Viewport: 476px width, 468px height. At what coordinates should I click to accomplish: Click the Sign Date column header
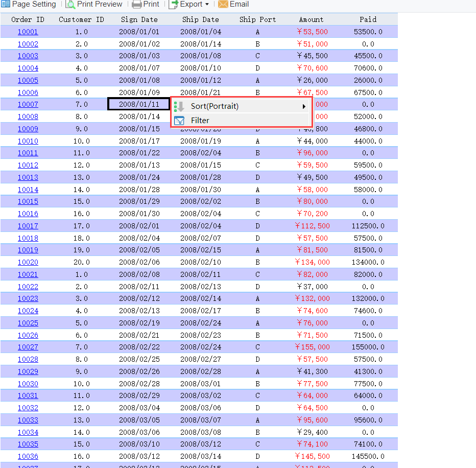(x=139, y=19)
